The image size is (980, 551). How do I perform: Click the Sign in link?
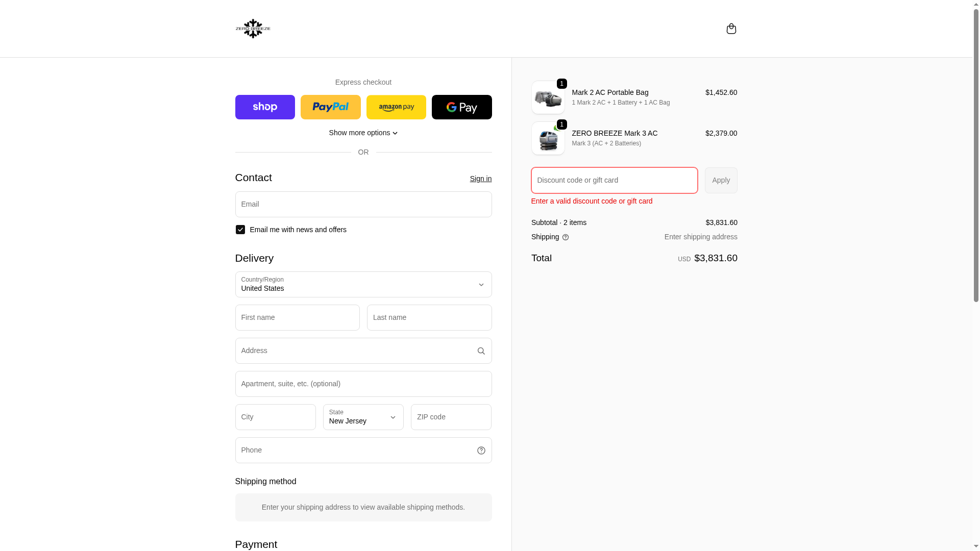click(480, 179)
